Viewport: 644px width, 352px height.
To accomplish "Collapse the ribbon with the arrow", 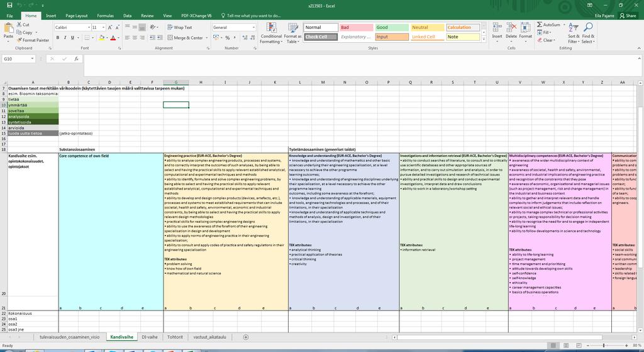I will pyautogui.click(x=639, y=48).
